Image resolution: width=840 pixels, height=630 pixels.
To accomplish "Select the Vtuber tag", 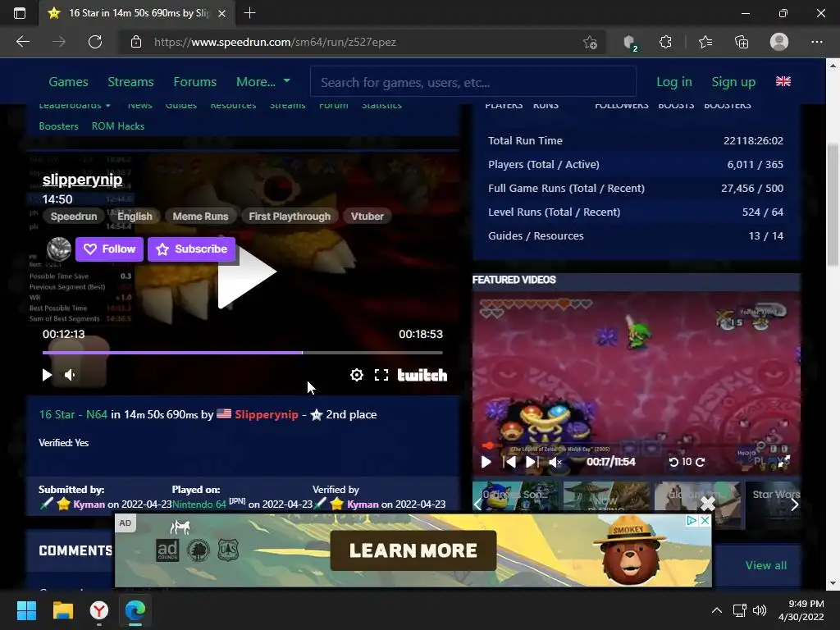I will coord(367,217).
